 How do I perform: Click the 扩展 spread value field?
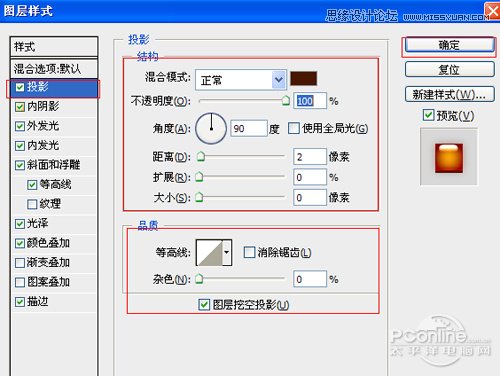310,177
